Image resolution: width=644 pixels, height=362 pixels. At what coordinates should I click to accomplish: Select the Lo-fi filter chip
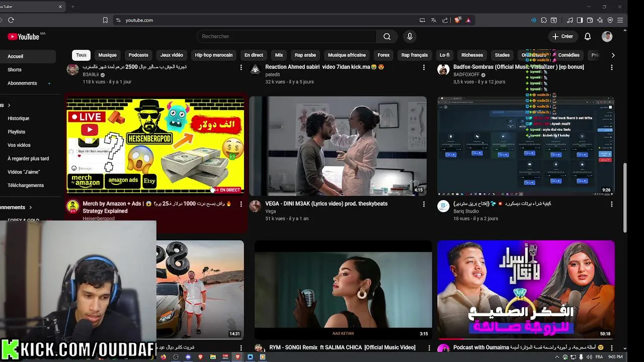(444, 55)
